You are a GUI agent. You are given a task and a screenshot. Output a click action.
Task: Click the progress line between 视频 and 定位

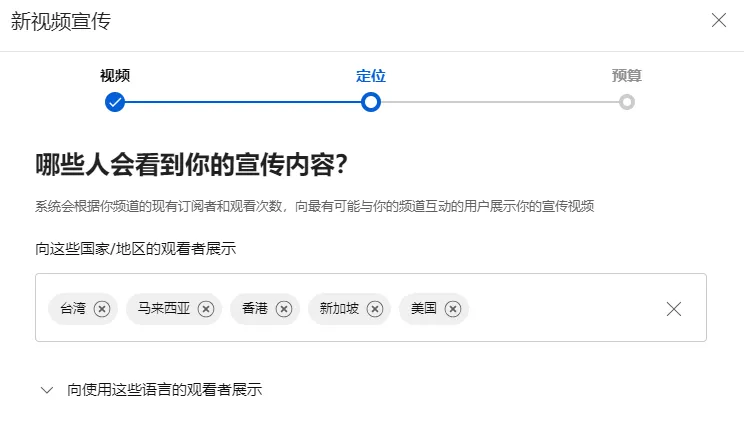click(242, 102)
